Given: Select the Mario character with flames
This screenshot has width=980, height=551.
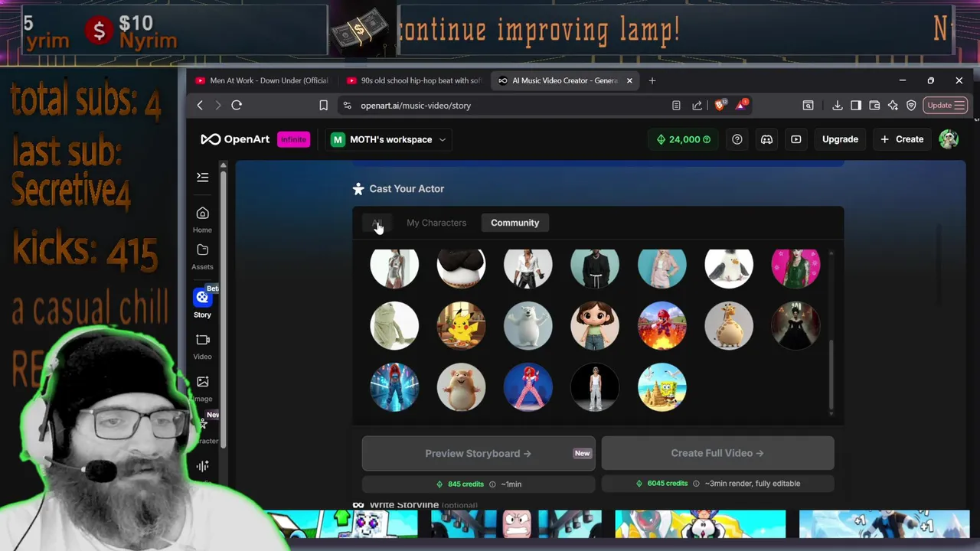Looking at the screenshot, I should click(662, 325).
